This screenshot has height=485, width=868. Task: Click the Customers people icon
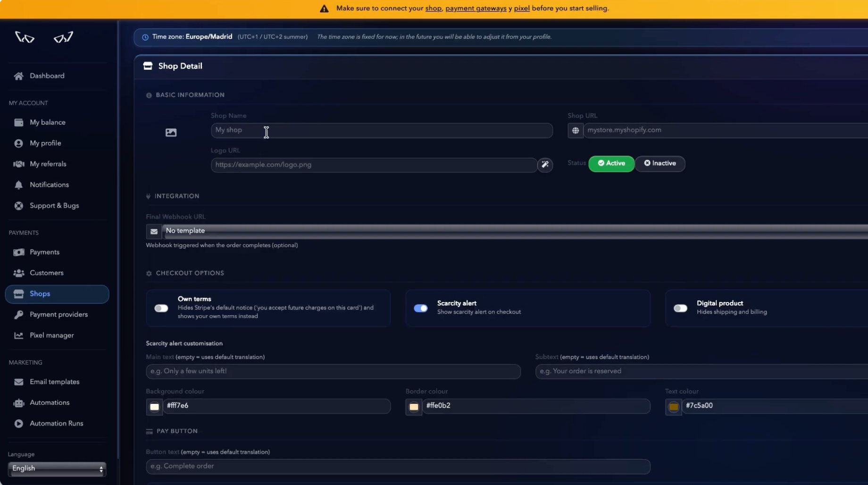pyautogui.click(x=18, y=273)
